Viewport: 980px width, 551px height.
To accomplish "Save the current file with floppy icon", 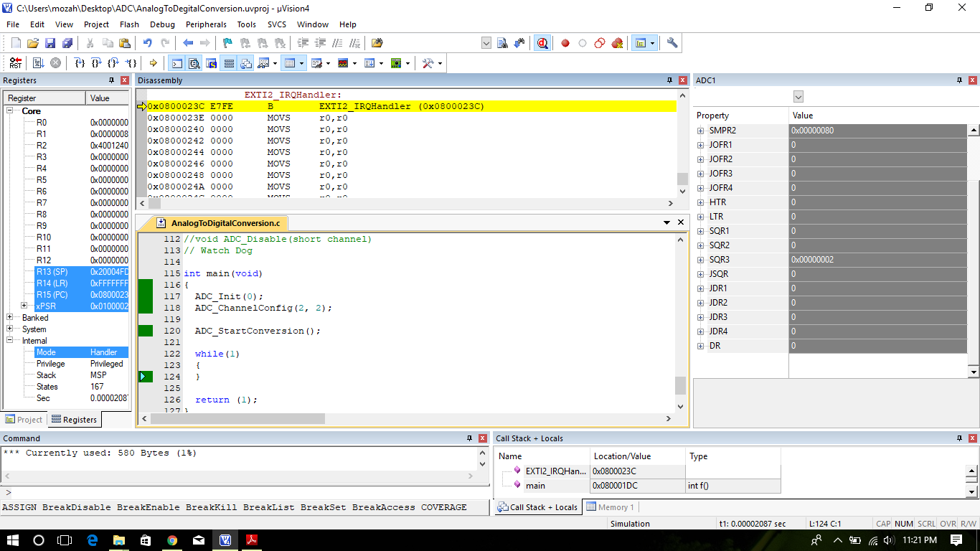I will point(50,43).
